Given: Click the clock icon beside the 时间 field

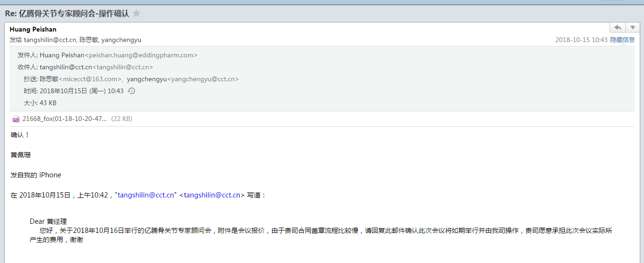Looking at the screenshot, I should 132,91.
